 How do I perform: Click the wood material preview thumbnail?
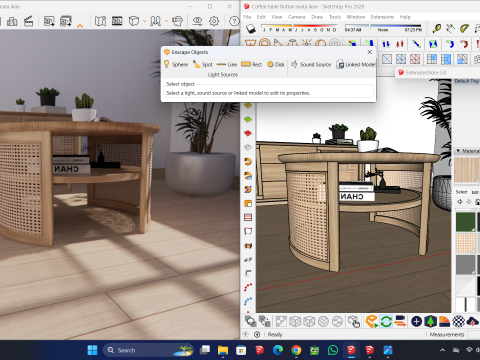click(x=467, y=170)
